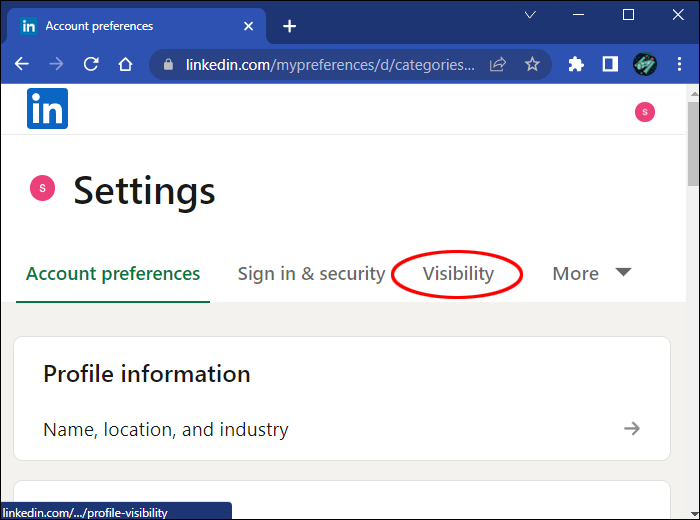Switch to the Visibility tab
The height and width of the screenshot is (520, 700).
pyautogui.click(x=458, y=273)
